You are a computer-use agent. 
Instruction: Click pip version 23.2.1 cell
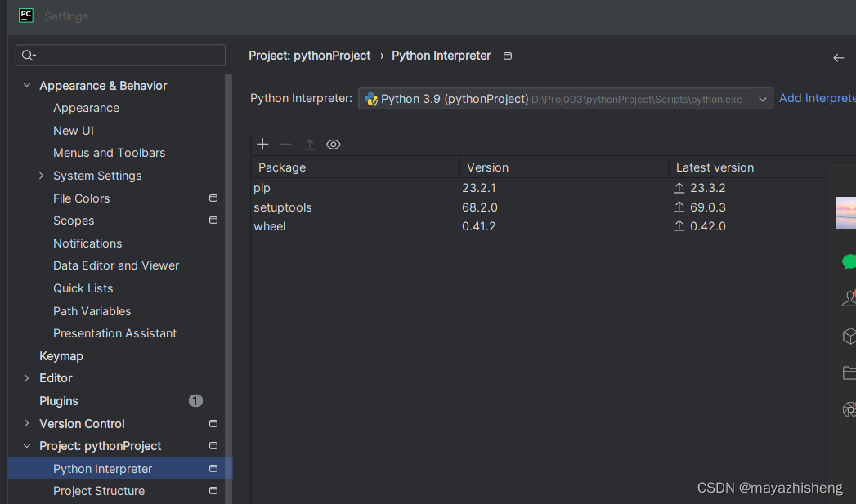click(x=479, y=188)
